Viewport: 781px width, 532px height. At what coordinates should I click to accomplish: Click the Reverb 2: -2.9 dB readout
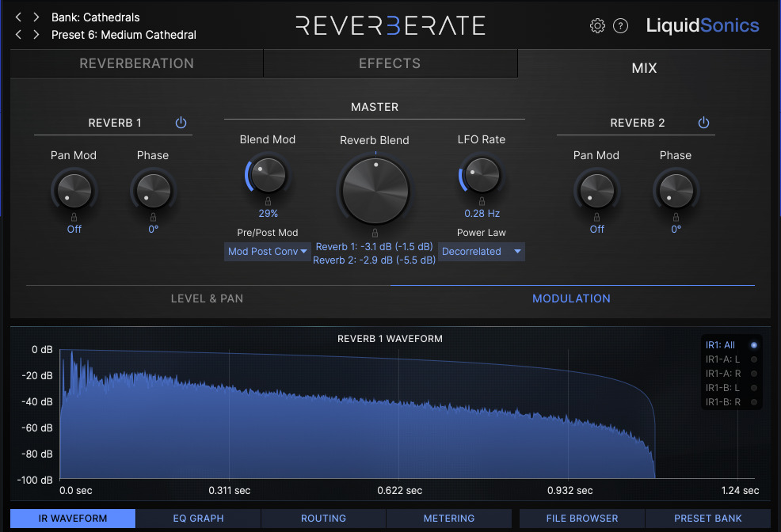[x=374, y=260]
